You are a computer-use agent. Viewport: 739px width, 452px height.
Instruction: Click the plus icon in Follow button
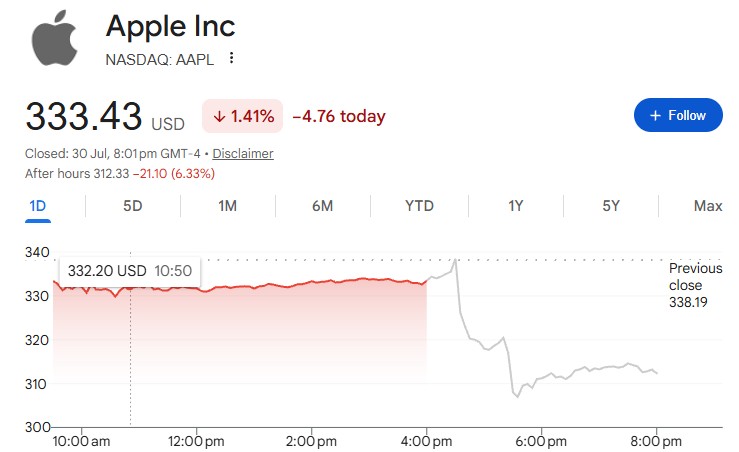(x=655, y=115)
